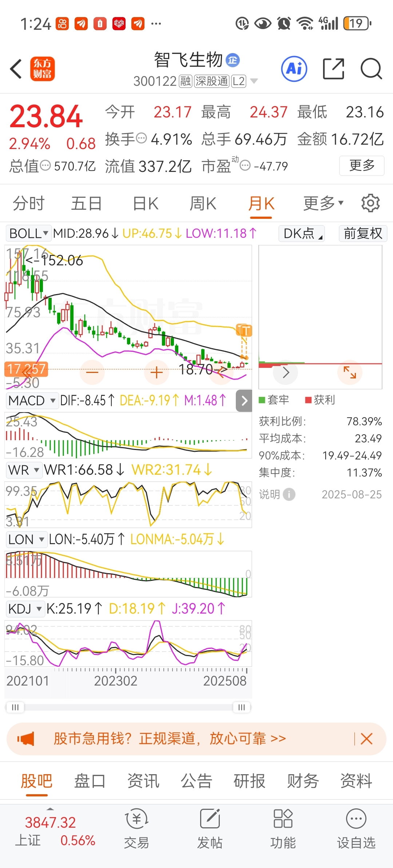The width and height of the screenshot is (393, 868).
Task: Open the 资讯 tab
Action: tap(143, 781)
